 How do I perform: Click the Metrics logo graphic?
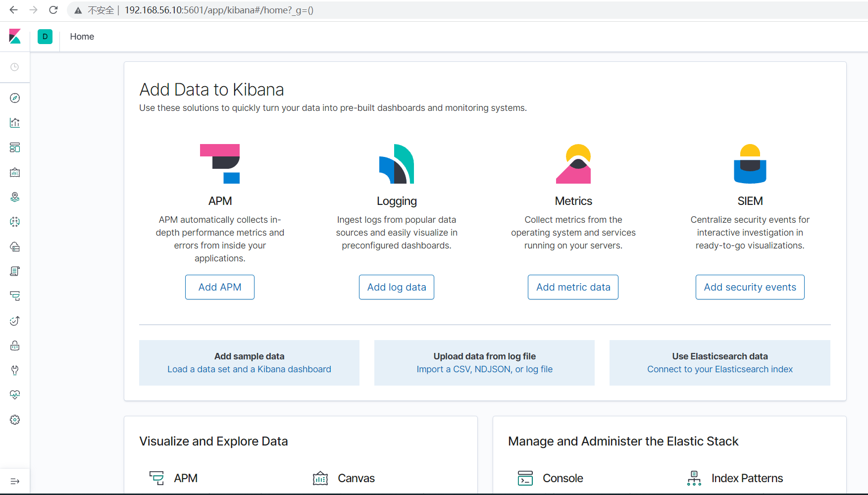click(573, 164)
